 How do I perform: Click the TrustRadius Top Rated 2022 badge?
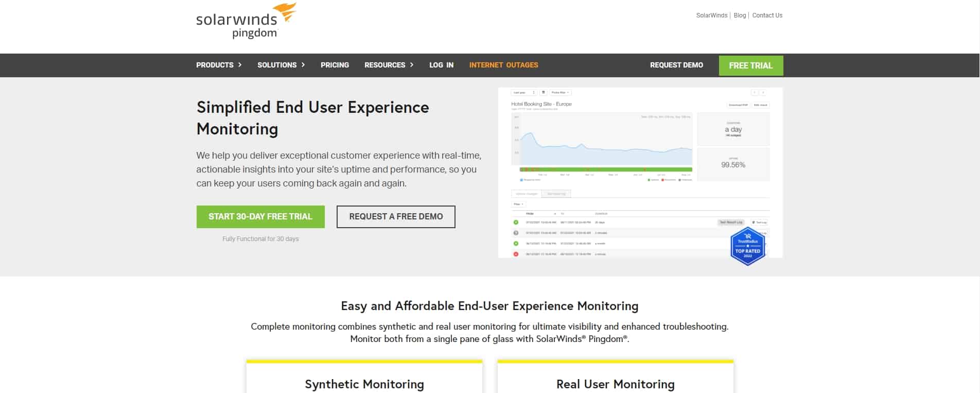coord(747,246)
